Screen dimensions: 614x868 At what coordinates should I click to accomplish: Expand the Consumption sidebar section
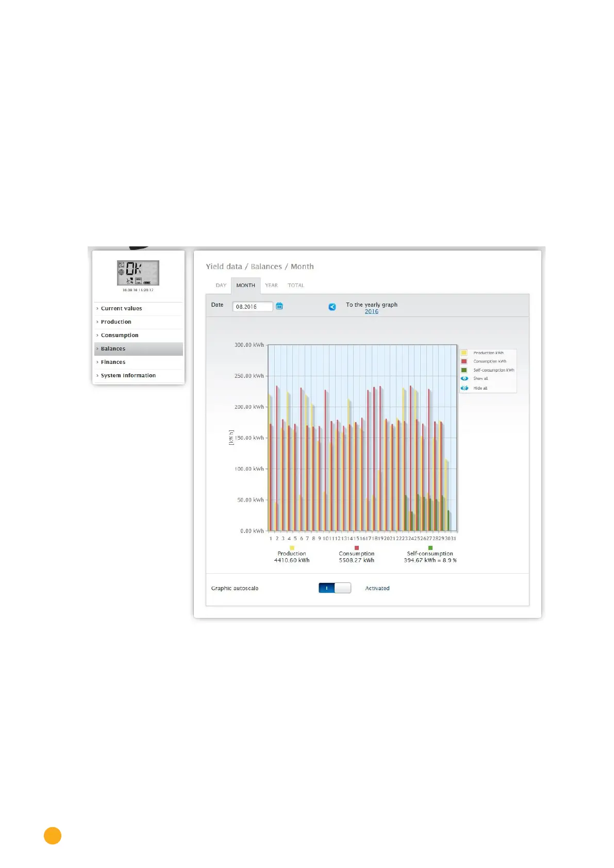(x=120, y=335)
